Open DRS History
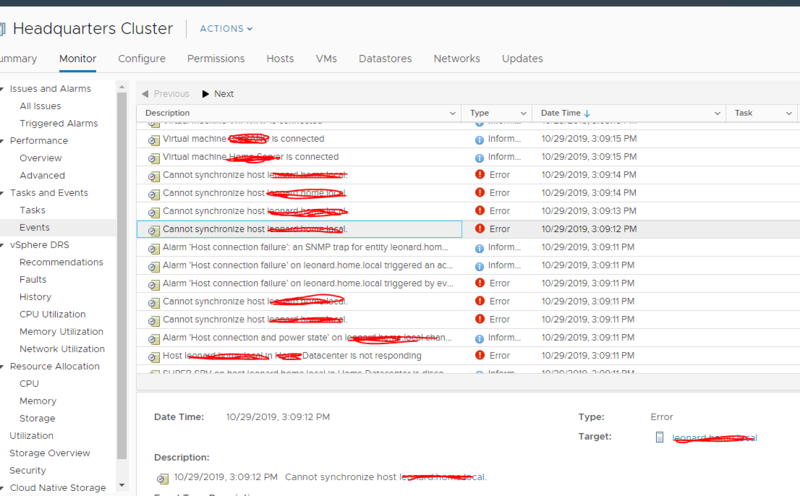The width and height of the screenshot is (800, 496). click(x=35, y=297)
